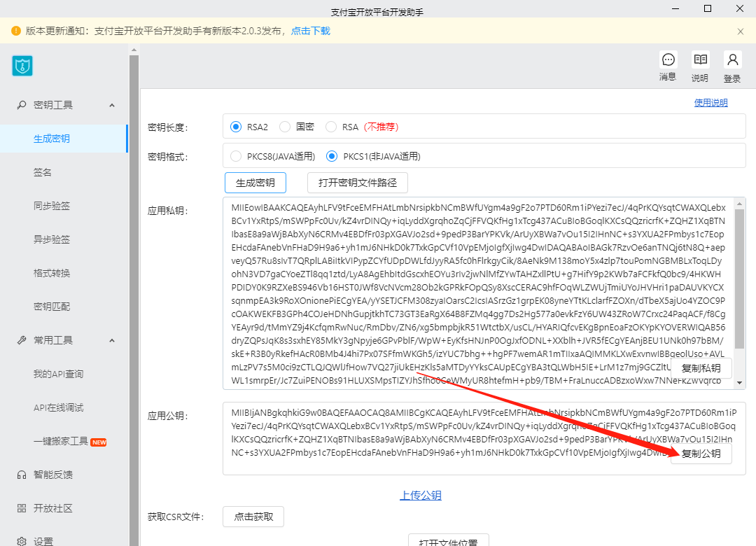
Task: Click the private key scrollbar down arrow
Action: click(740, 384)
